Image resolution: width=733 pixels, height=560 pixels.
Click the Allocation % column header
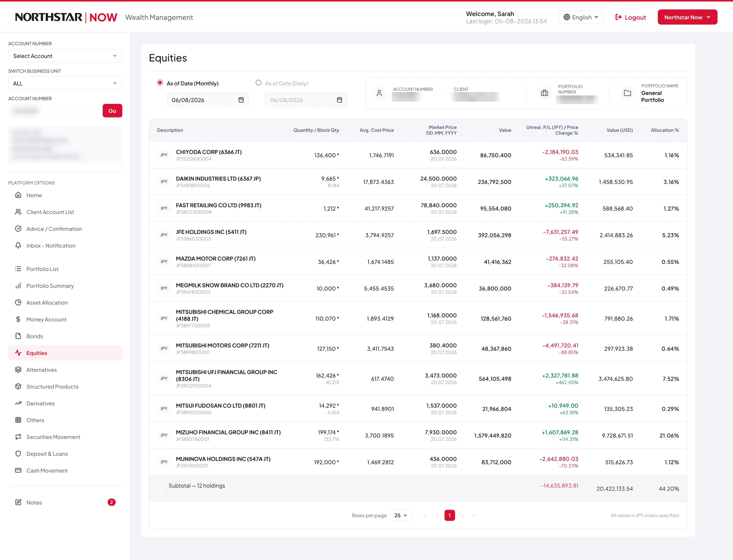click(x=665, y=130)
